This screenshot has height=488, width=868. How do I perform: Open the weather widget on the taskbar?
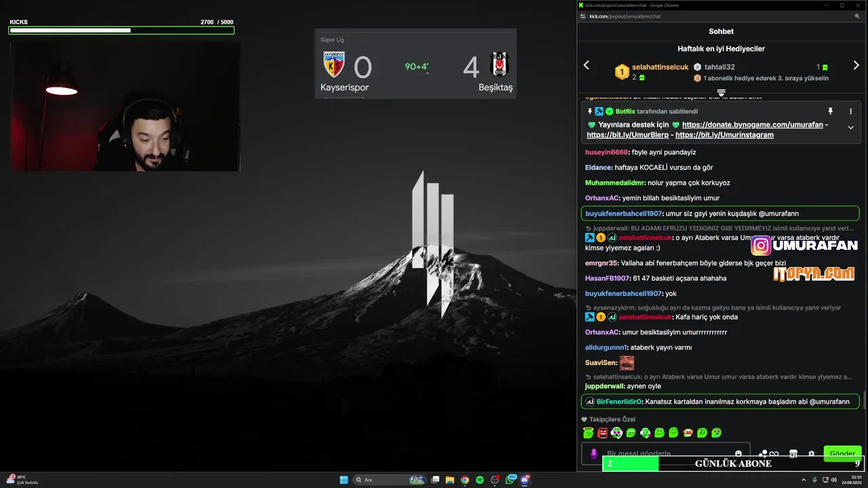tap(22, 480)
